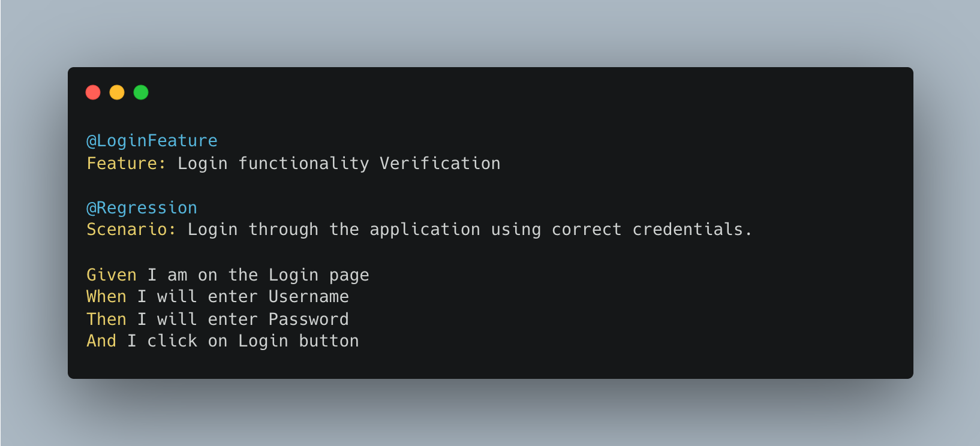Click the @Regression tag

[142, 208]
